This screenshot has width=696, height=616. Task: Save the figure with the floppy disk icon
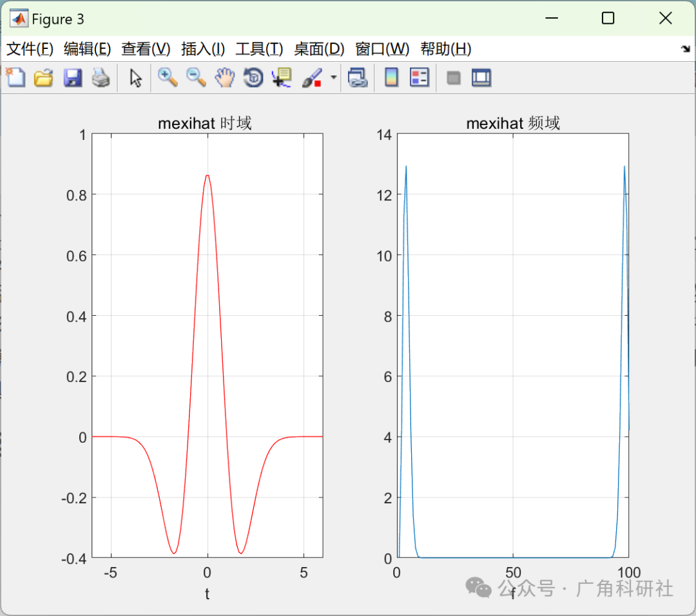[x=72, y=78]
